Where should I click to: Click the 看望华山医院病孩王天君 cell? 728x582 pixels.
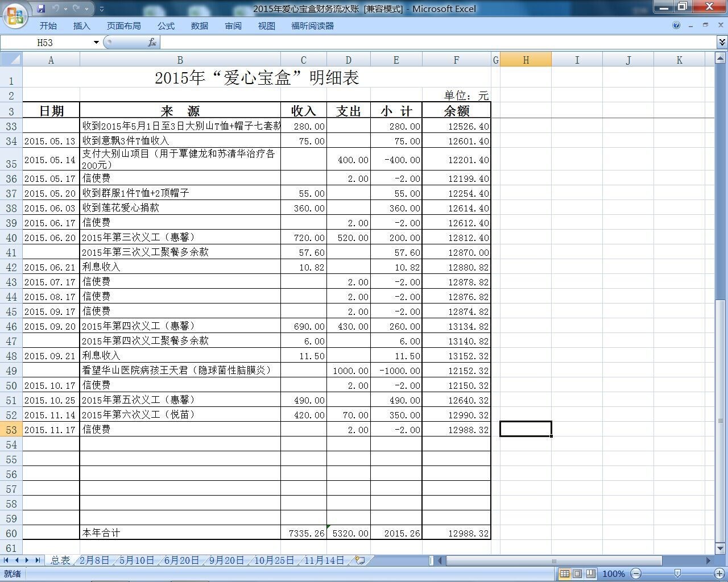click(180, 370)
